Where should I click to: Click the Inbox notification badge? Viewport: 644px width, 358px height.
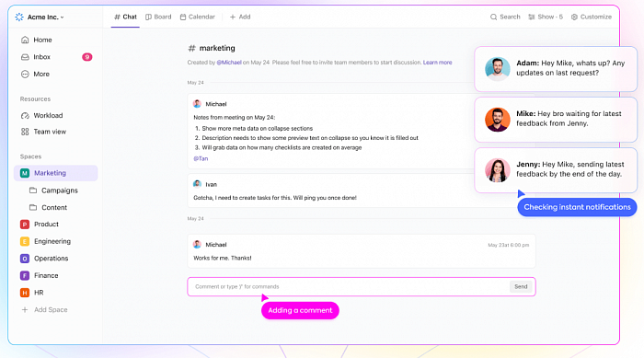(x=87, y=57)
